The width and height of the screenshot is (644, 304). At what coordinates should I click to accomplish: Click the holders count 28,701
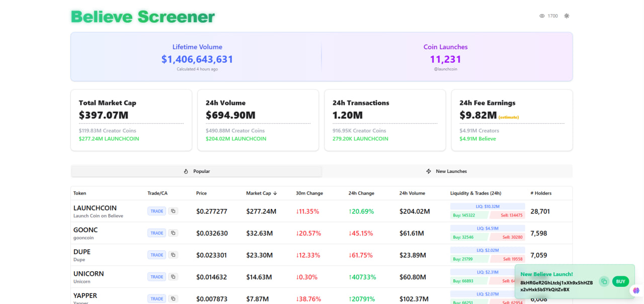click(540, 212)
